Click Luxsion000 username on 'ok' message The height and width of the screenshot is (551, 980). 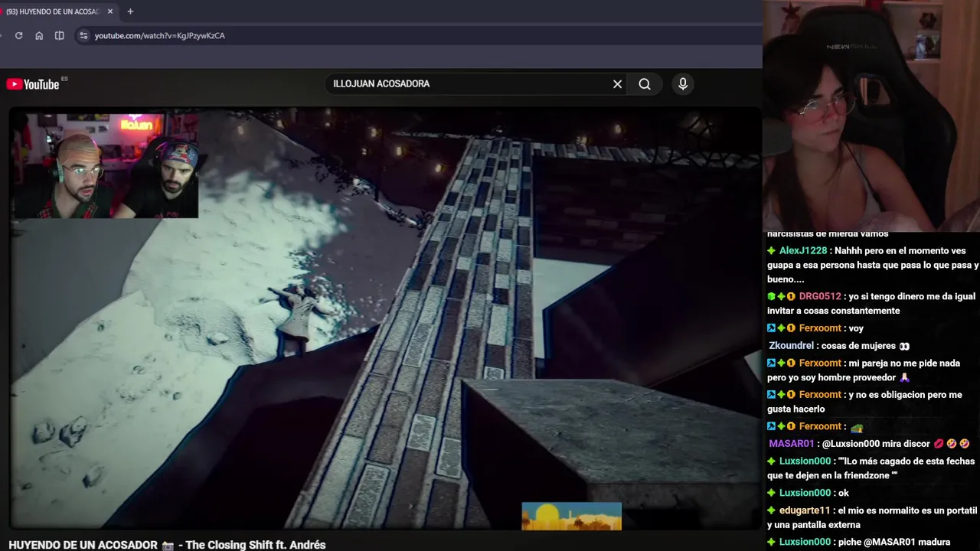[805, 492]
